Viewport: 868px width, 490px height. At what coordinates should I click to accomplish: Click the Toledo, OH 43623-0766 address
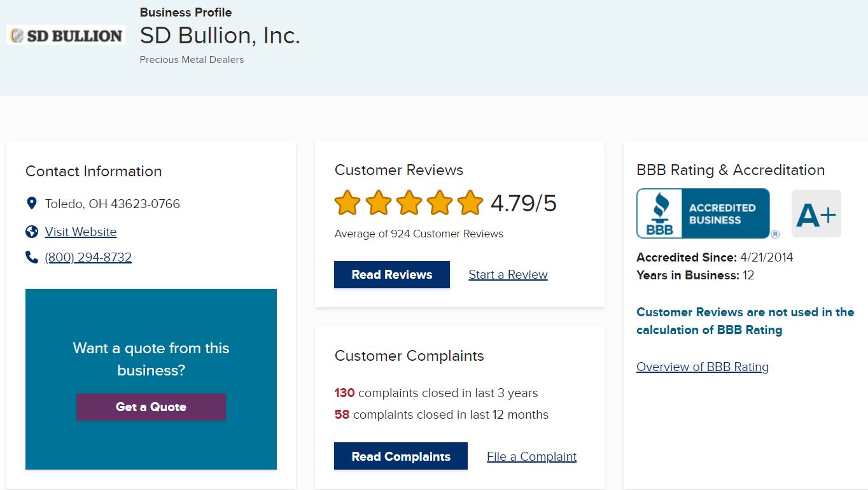pyautogui.click(x=112, y=204)
